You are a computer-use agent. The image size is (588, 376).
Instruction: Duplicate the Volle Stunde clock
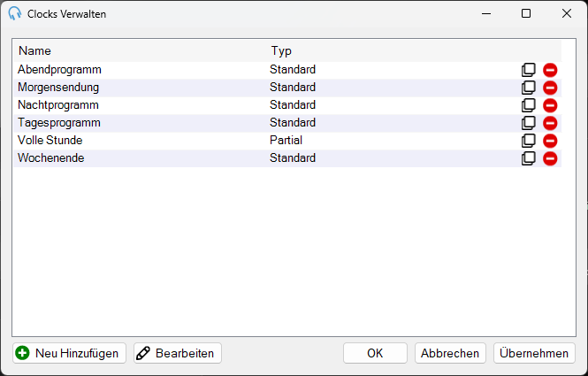pyautogui.click(x=529, y=141)
